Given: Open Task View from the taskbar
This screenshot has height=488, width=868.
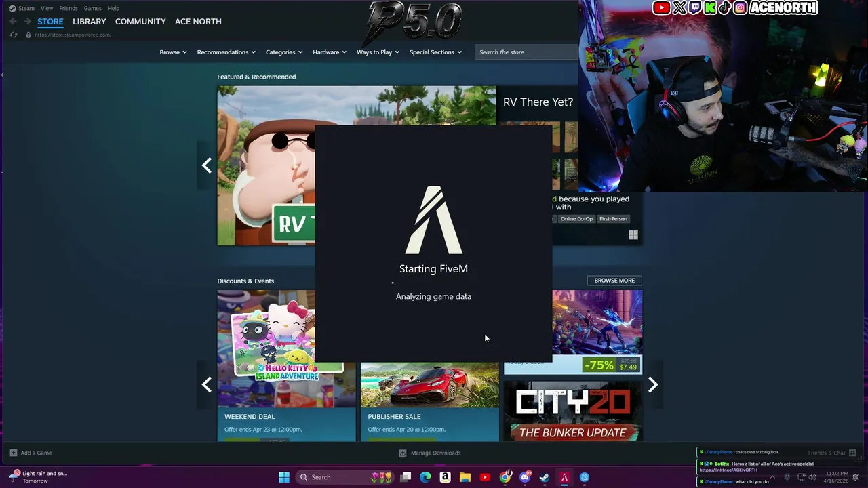Looking at the screenshot, I should 406,477.
